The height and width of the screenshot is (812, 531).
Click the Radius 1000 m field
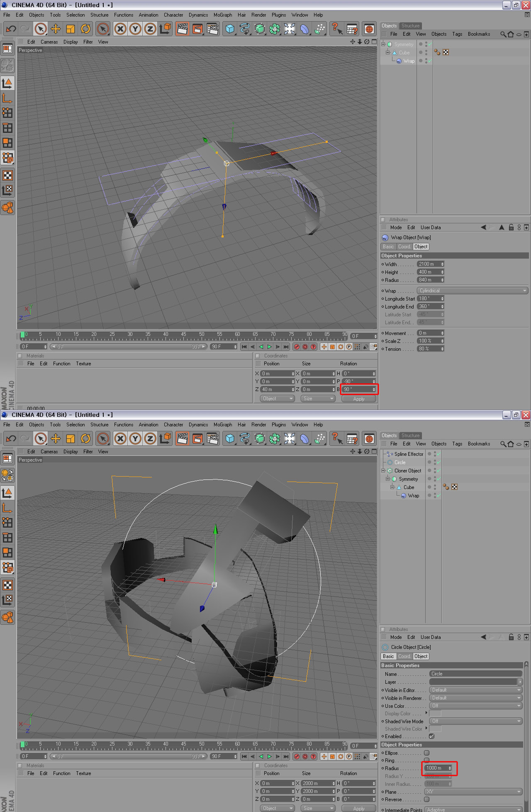pos(438,768)
